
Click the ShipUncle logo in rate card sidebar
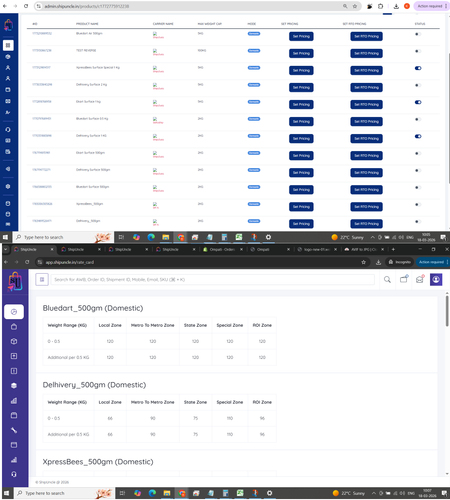coord(15,281)
